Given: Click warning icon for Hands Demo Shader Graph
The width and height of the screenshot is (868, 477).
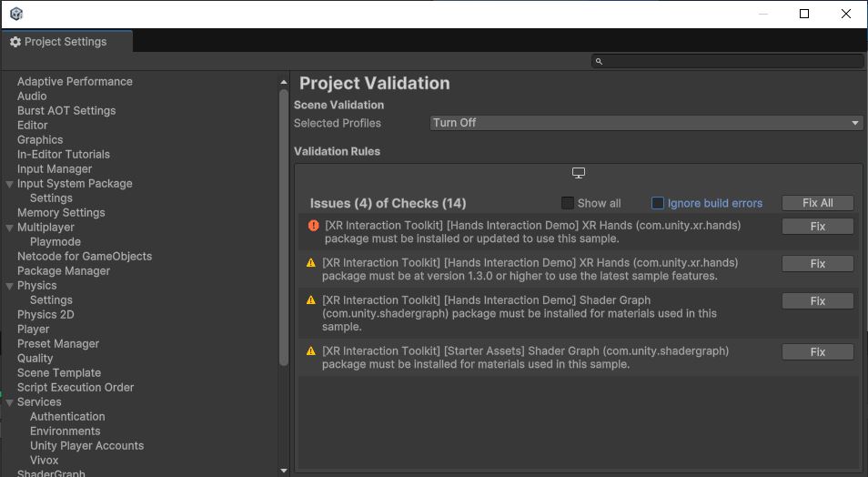Looking at the screenshot, I should (x=311, y=300).
